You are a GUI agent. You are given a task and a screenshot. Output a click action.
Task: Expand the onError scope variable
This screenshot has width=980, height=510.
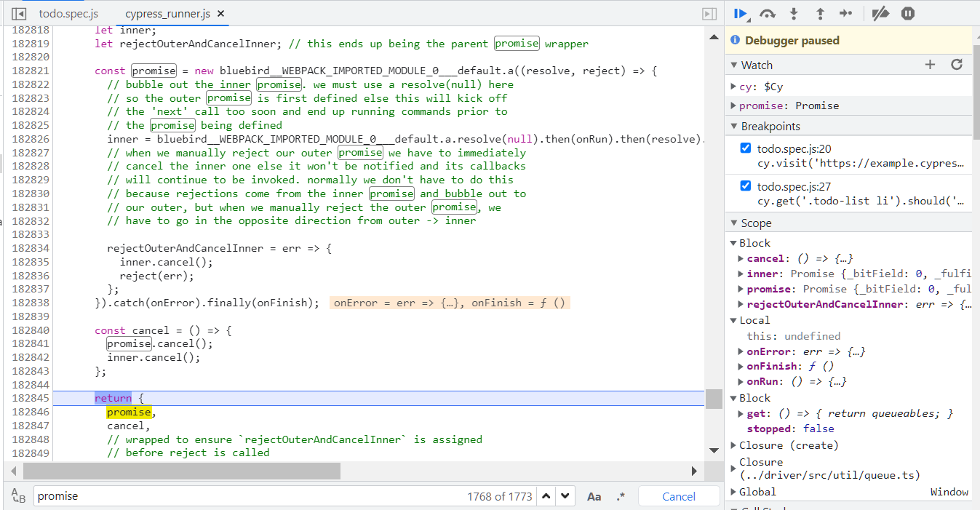click(741, 351)
